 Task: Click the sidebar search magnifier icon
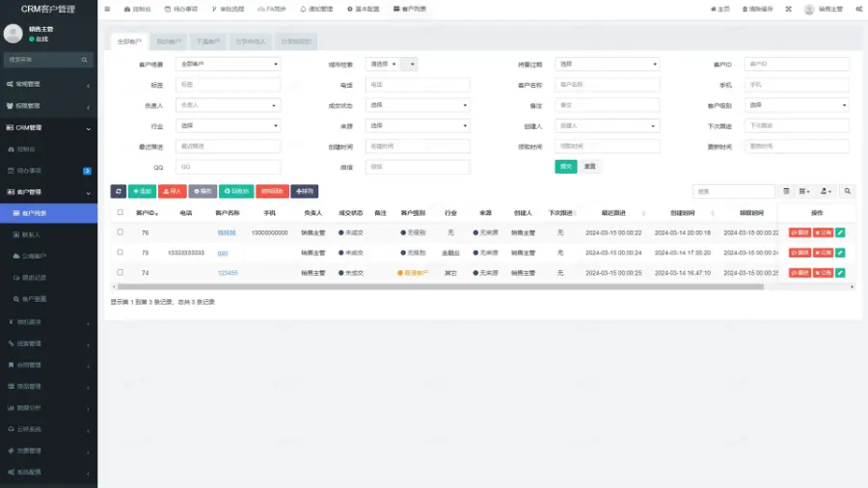(x=85, y=60)
